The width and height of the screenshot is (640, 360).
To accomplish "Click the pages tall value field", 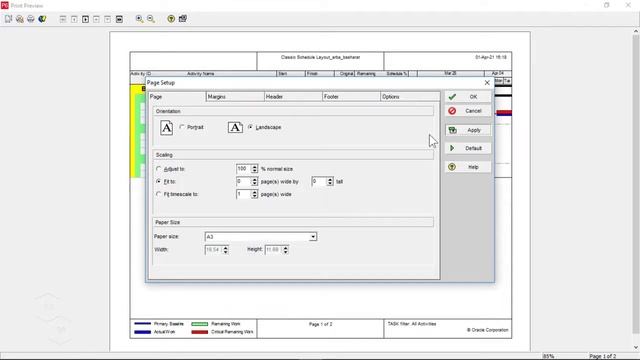I will tap(319, 182).
